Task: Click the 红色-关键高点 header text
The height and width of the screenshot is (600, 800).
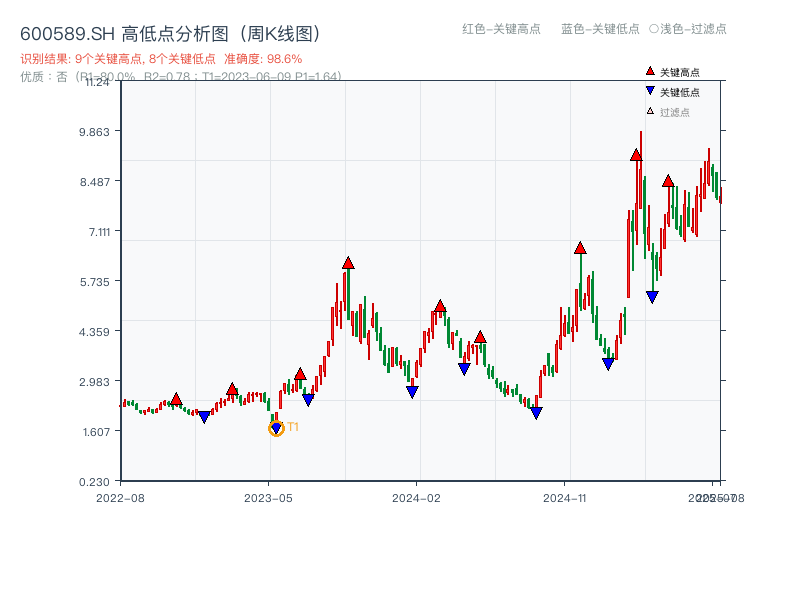Action: (501, 29)
